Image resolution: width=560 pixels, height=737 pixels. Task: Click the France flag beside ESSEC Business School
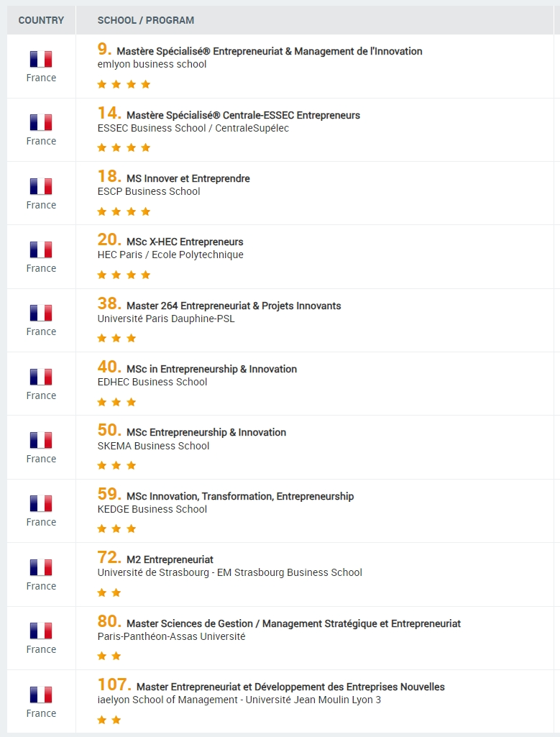click(41, 123)
